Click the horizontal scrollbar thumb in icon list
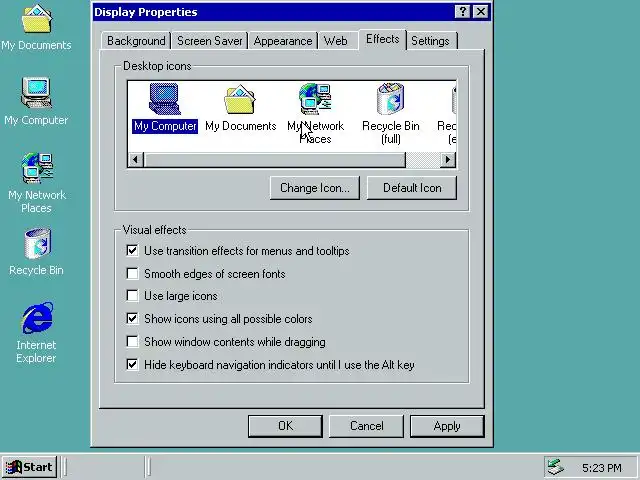The image size is (640, 480). pyautogui.click(x=275, y=160)
